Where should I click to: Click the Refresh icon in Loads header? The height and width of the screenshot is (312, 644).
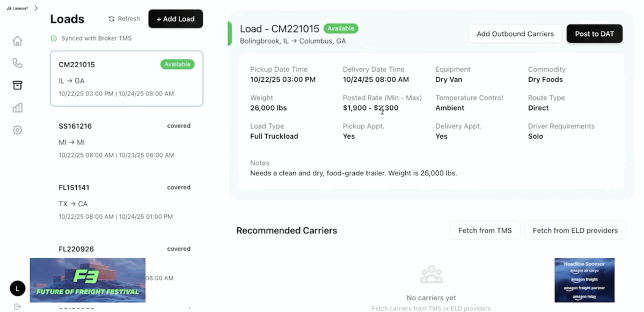(x=112, y=19)
